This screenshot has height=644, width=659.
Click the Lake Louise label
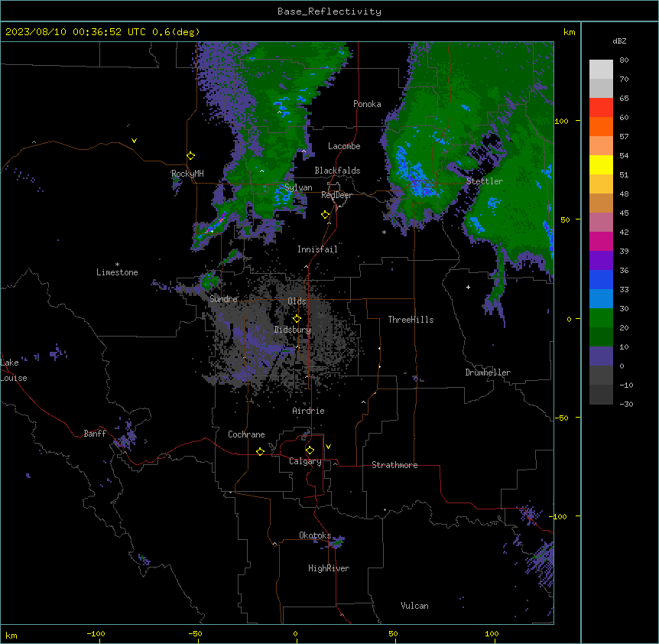coord(14,370)
